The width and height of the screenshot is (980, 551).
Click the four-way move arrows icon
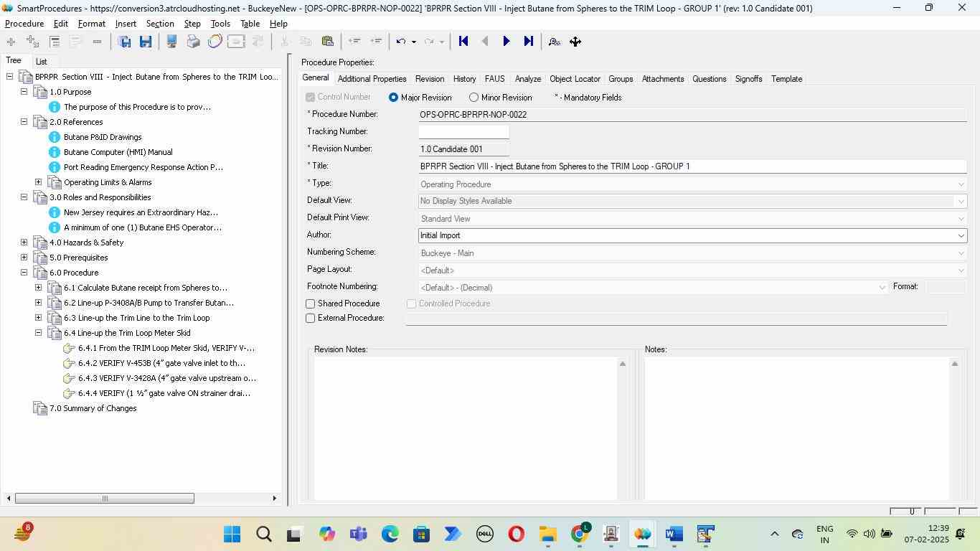coord(575,42)
